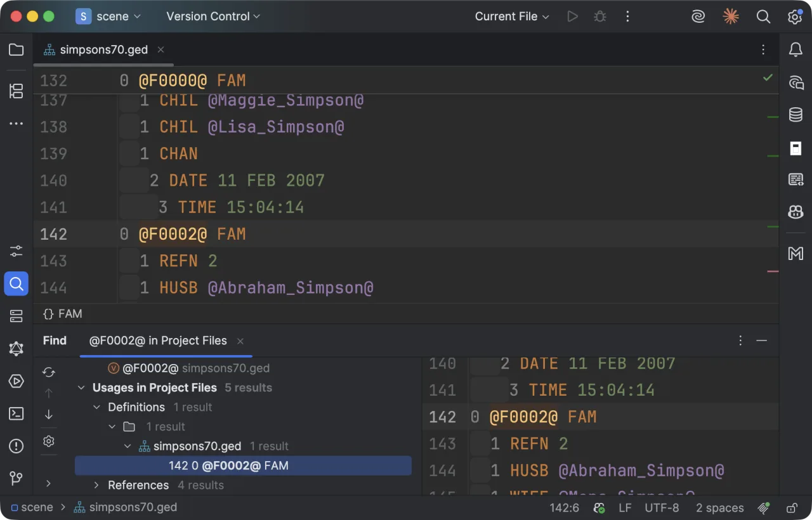The image size is (812, 520).
Task: Open the code list tool window in right sidebar
Action: click(x=796, y=179)
